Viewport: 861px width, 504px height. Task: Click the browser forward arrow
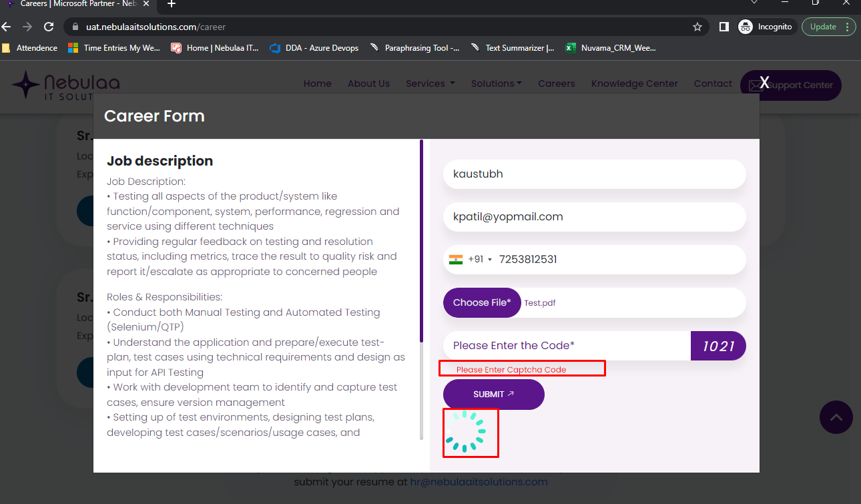pos(27,27)
